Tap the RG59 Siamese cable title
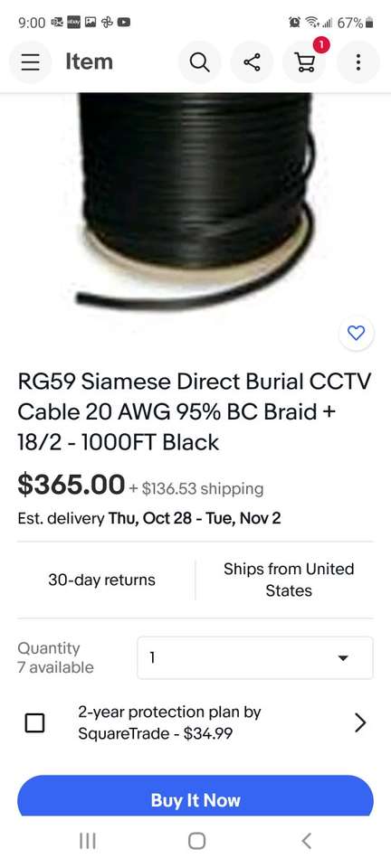 [x=195, y=412]
